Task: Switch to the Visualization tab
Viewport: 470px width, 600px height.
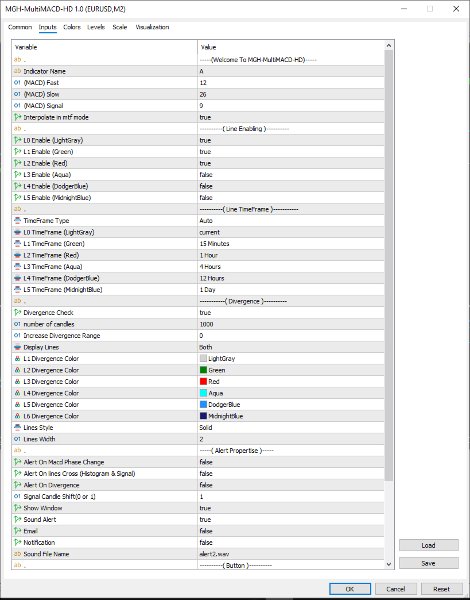Action: 152,27
